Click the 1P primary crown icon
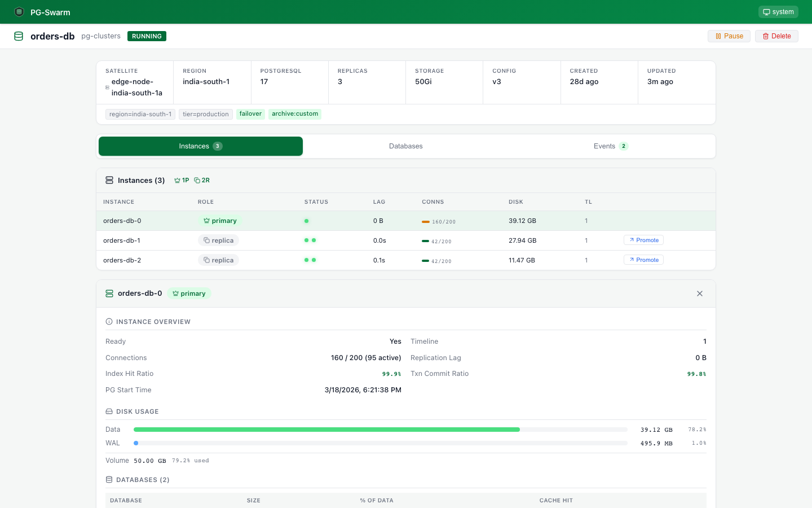The width and height of the screenshot is (812, 508). point(177,181)
